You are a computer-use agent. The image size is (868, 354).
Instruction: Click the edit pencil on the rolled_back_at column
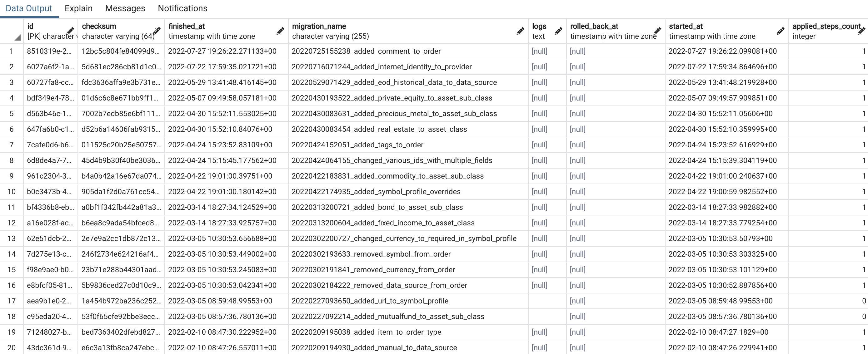point(657,31)
